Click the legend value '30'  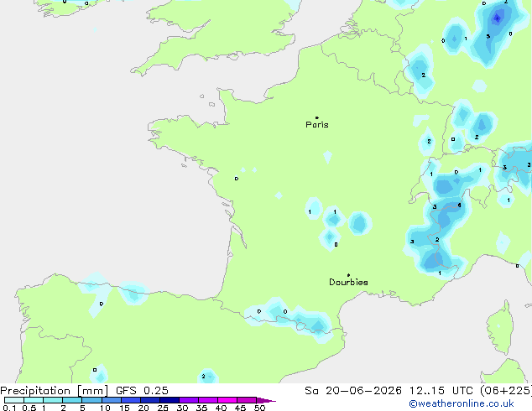pyautogui.click(x=182, y=408)
